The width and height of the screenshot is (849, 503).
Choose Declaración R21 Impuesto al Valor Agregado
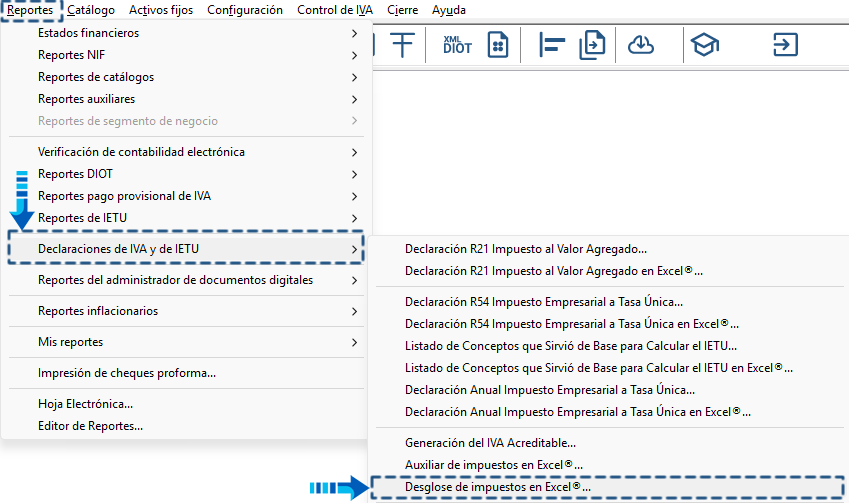[x=525, y=249]
